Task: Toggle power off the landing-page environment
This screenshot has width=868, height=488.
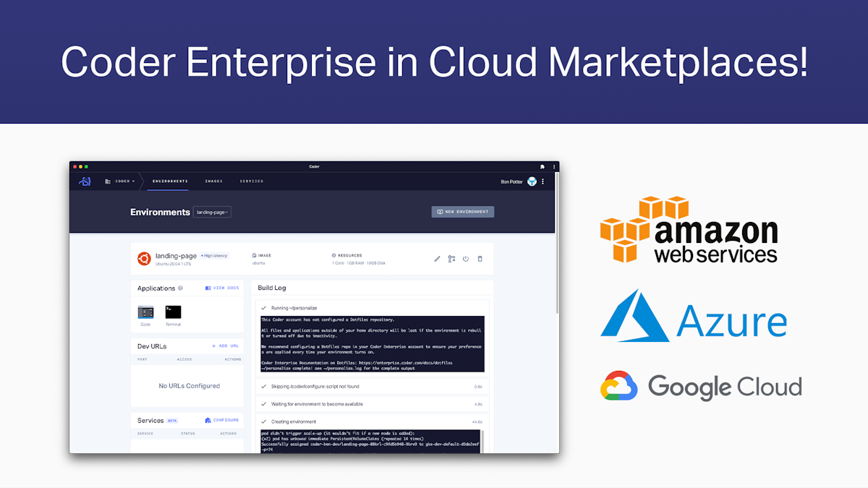Action: [466, 258]
